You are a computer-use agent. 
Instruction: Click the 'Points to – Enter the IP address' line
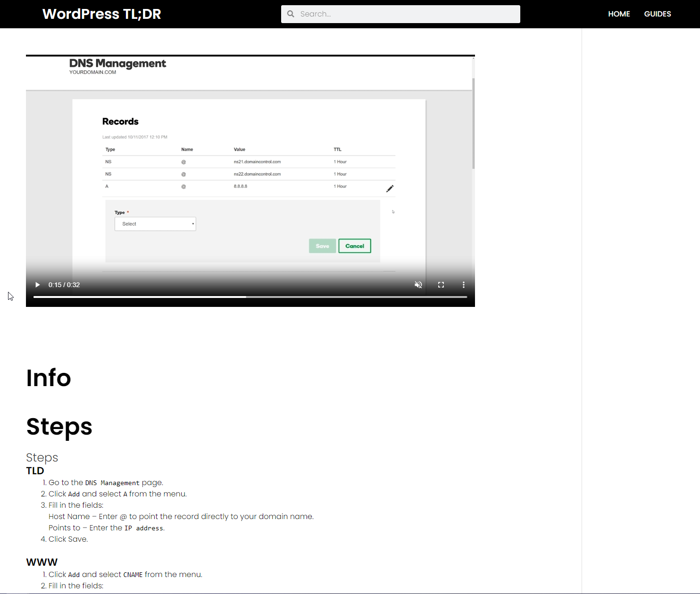107,528
